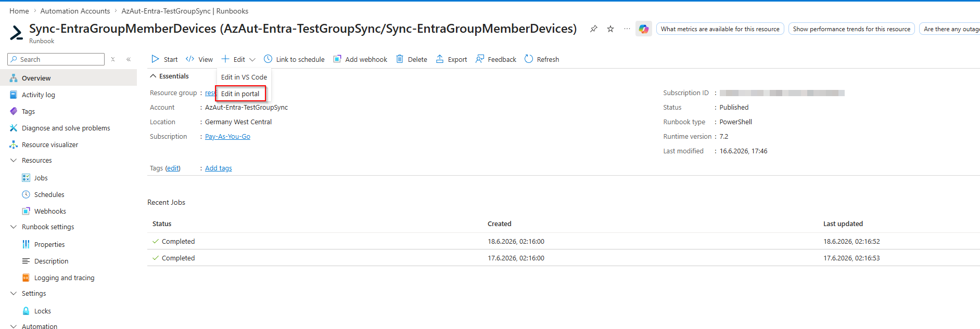
Task: Select last modified 16.6.2026, 17:46 value
Action: click(743, 151)
